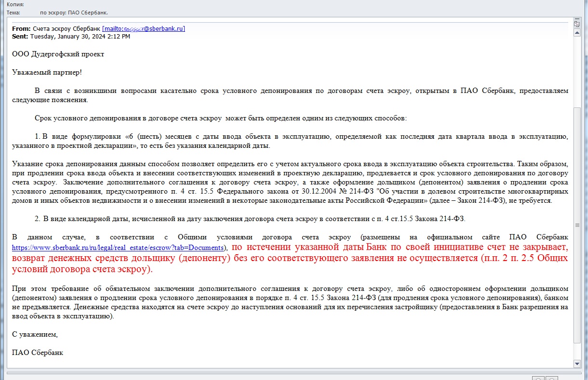Click the scroll up arrow button
The height and width of the screenshot is (380, 588).
pyautogui.click(x=577, y=33)
